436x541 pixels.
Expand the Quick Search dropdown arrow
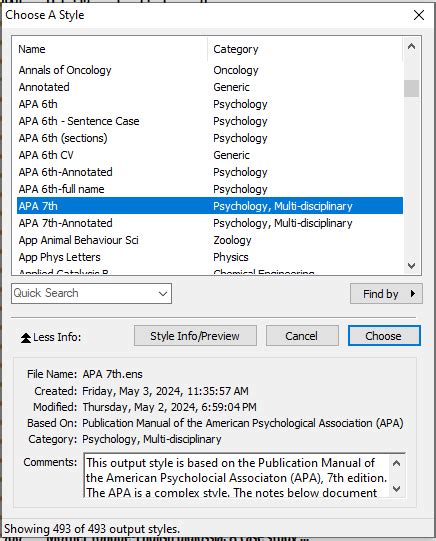tap(163, 294)
